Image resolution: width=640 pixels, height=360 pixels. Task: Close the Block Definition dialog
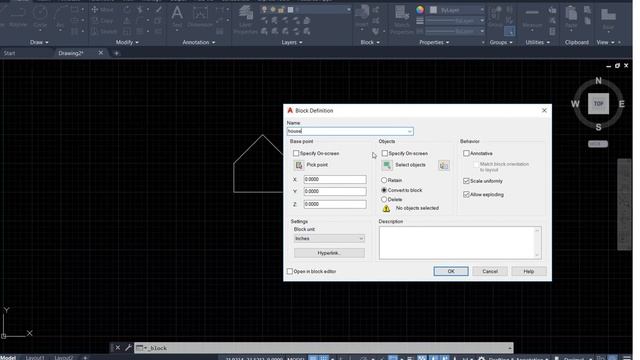[x=544, y=111]
